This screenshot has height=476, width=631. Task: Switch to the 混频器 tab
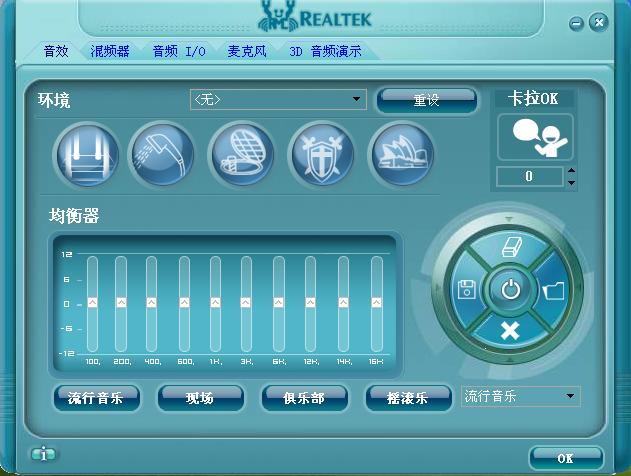(x=109, y=51)
